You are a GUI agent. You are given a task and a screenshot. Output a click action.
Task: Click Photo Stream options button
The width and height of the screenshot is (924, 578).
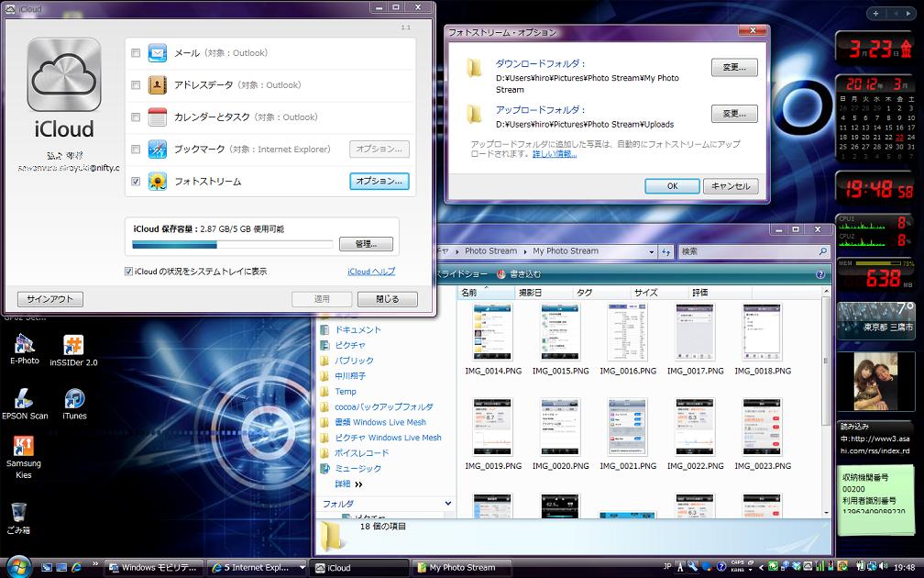[379, 181]
